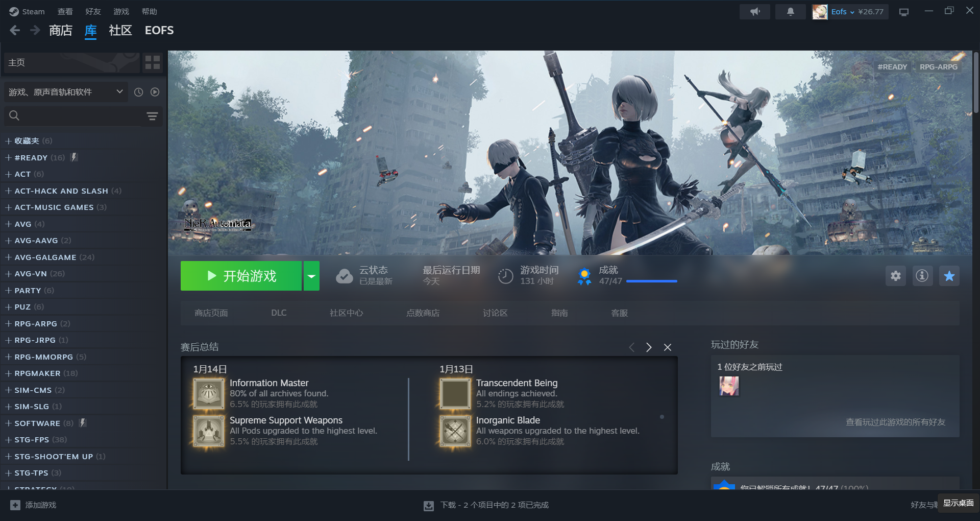Image resolution: width=980 pixels, height=521 pixels.
Task: Start the game with 开始游戏 button
Action: coord(241,276)
